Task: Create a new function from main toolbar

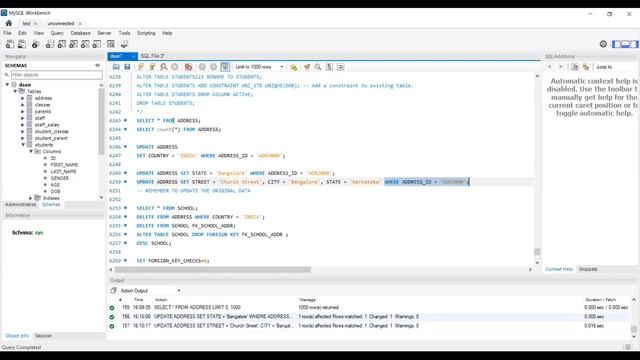Action: [x=97, y=44]
